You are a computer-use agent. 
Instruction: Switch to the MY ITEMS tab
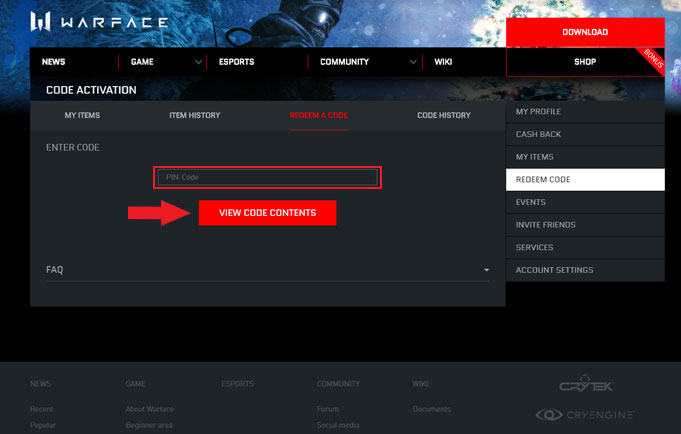[82, 116]
